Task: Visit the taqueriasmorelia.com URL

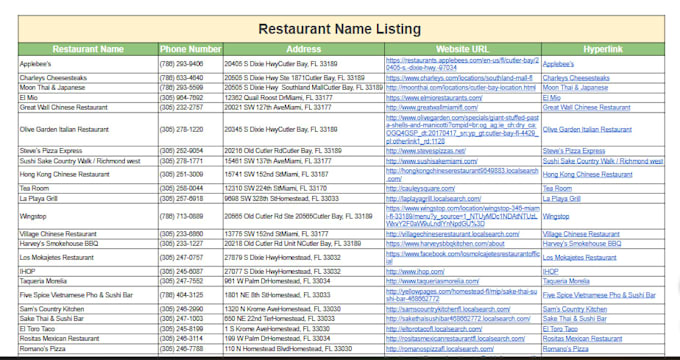Action: [x=432, y=281]
